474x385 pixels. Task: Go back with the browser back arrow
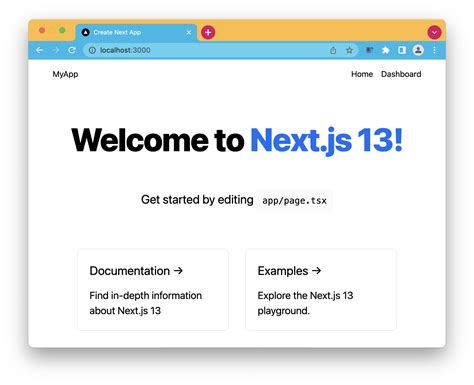(x=39, y=50)
